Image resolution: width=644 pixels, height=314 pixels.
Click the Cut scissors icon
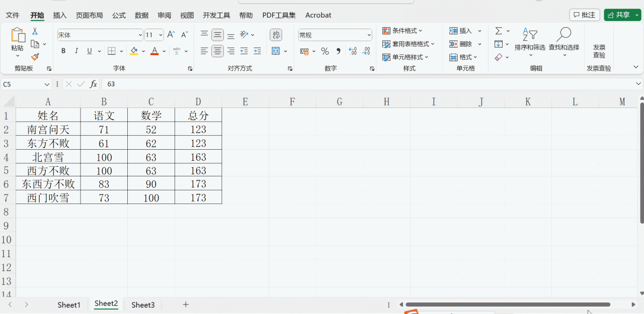pos(35,32)
